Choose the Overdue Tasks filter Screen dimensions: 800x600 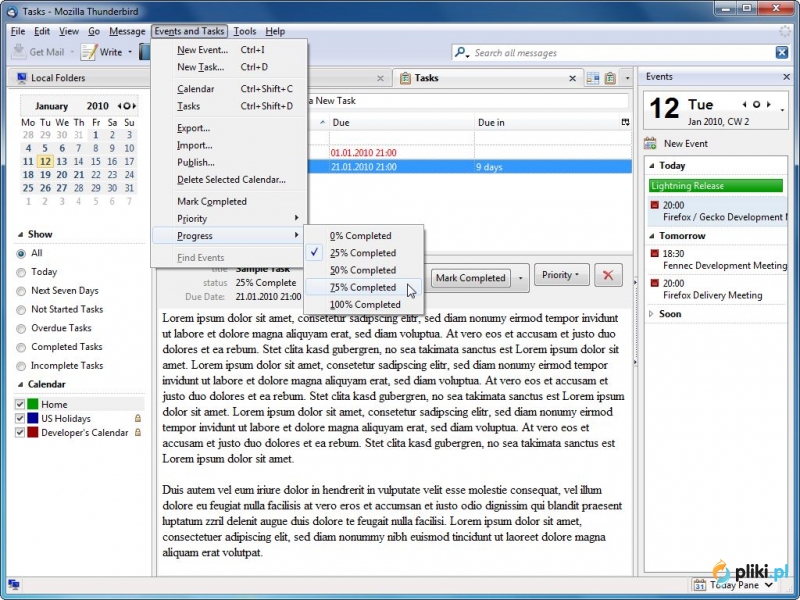tap(21, 329)
